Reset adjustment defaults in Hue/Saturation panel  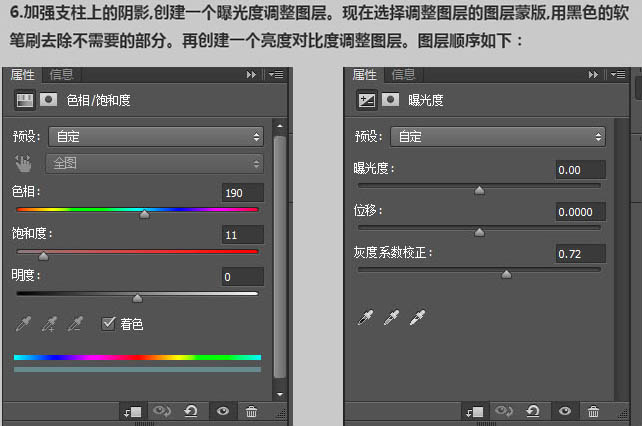[191, 411]
